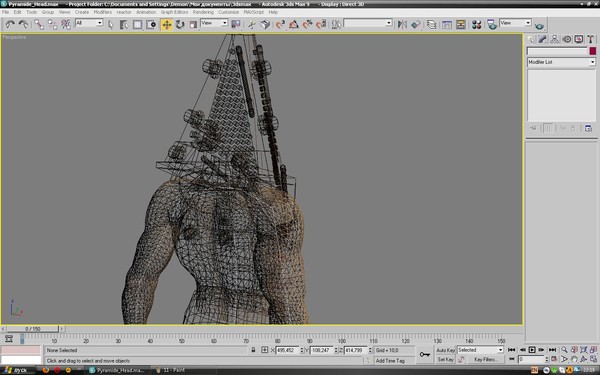Open the Curve Editor icon

(447, 24)
